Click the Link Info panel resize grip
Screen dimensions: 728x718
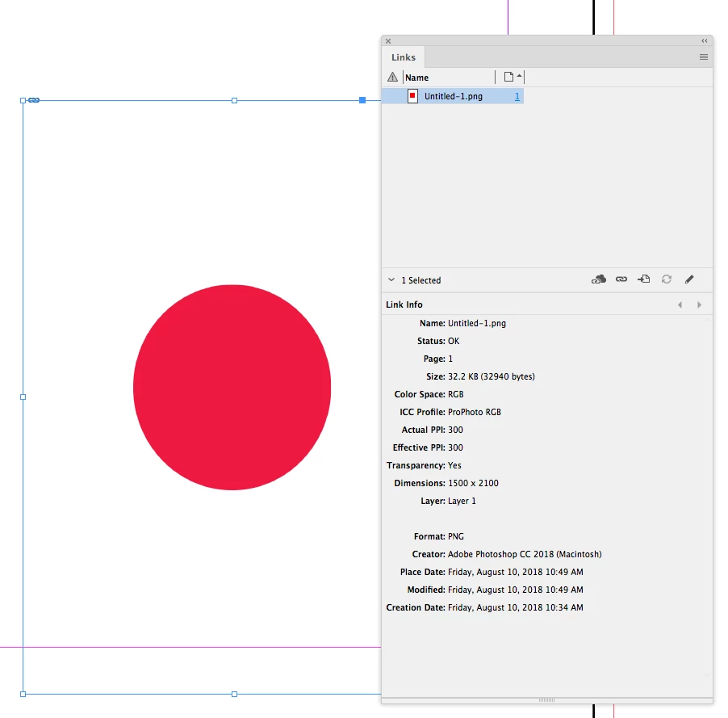pos(546,700)
